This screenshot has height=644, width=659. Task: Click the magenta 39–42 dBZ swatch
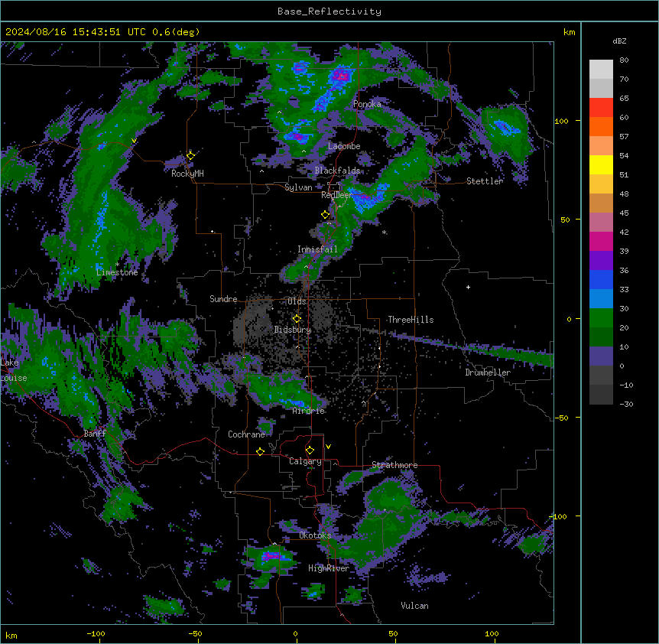tap(601, 241)
